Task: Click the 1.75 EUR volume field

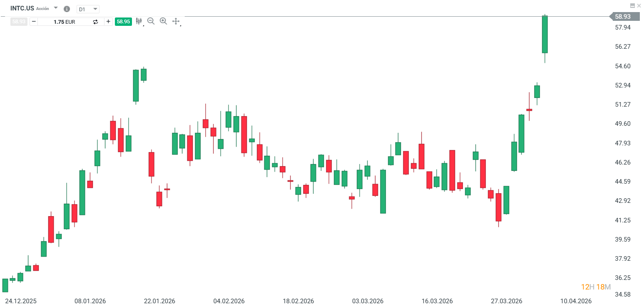Action: tap(65, 22)
